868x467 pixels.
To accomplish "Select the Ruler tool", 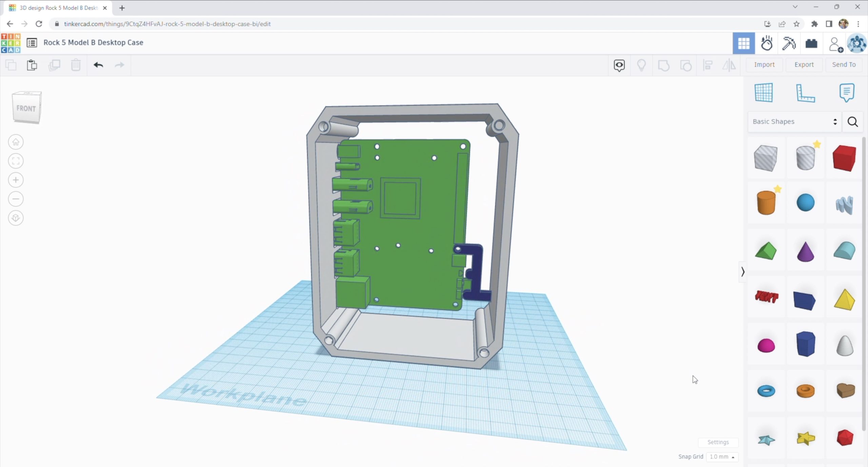I will click(805, 93).
